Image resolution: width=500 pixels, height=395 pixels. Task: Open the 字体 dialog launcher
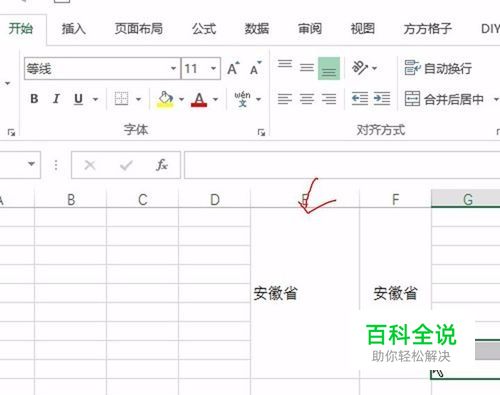coord(261,133)
